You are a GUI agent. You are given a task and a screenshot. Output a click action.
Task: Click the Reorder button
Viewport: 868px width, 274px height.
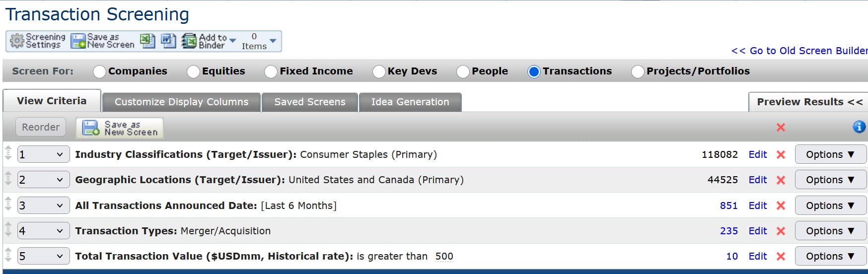pyautogui.click(x=41, y=128)
